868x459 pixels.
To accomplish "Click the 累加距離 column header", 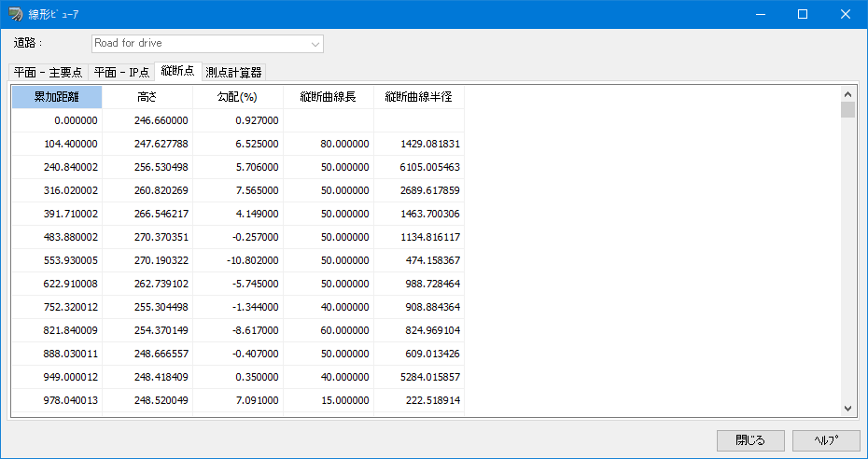I will (x=56, y=97).
